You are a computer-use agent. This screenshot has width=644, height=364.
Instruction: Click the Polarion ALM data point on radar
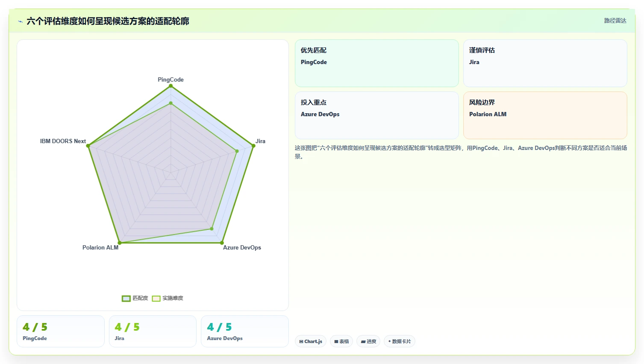click(120, 243)
